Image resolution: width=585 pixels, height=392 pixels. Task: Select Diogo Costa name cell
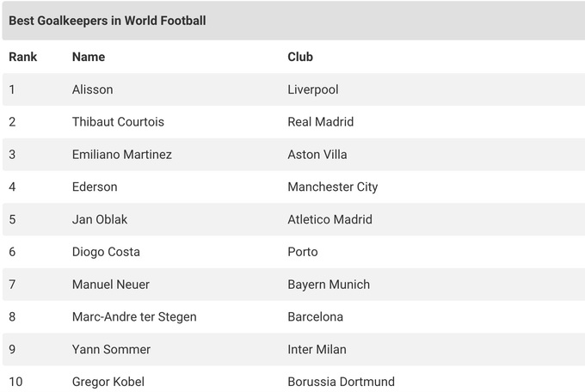pyautogui.click(x=106, y=252)
